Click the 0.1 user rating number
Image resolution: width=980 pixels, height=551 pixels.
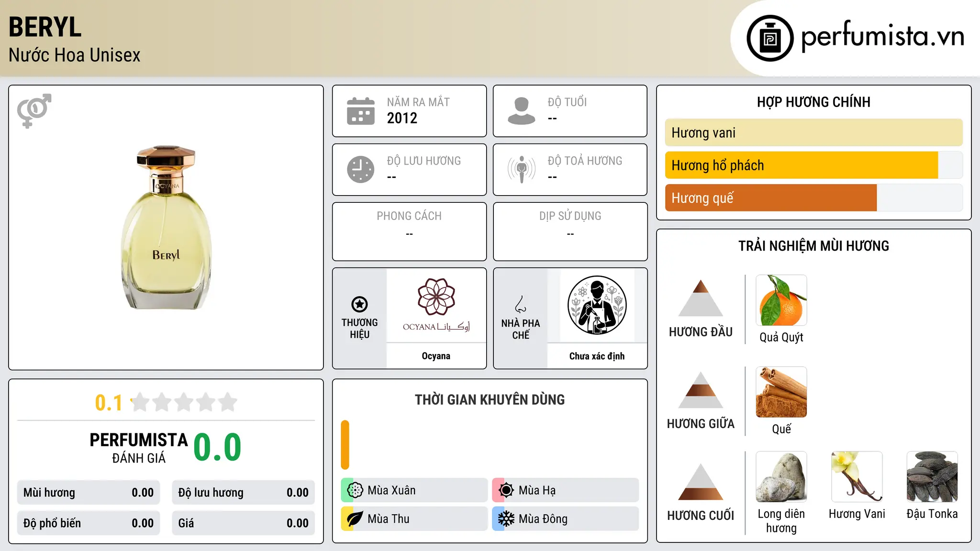point(109,403)
